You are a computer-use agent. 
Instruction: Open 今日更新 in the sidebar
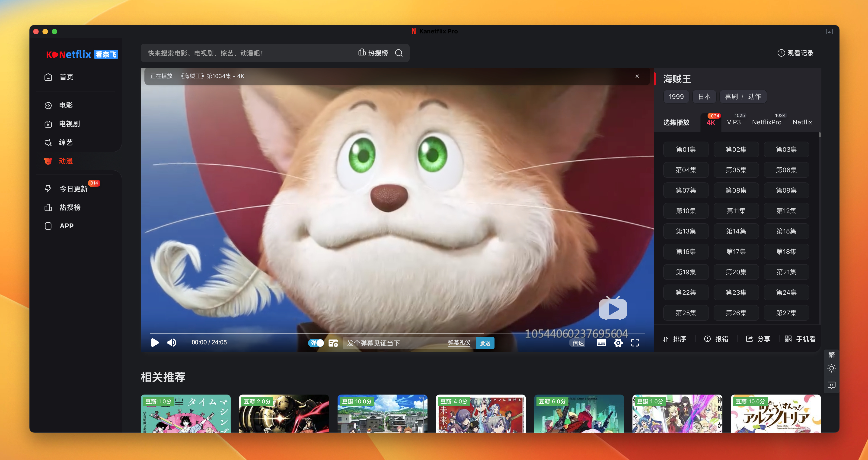tap(73, 189)
